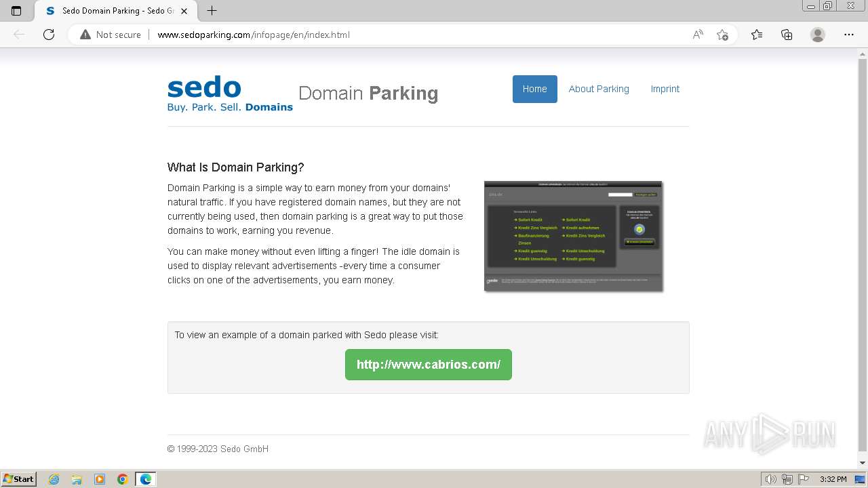Screen dimensions: 868x488
Task: Launch Internet Explorer from the taskbar
Action: pyautogui.click(x=54, y=479)
